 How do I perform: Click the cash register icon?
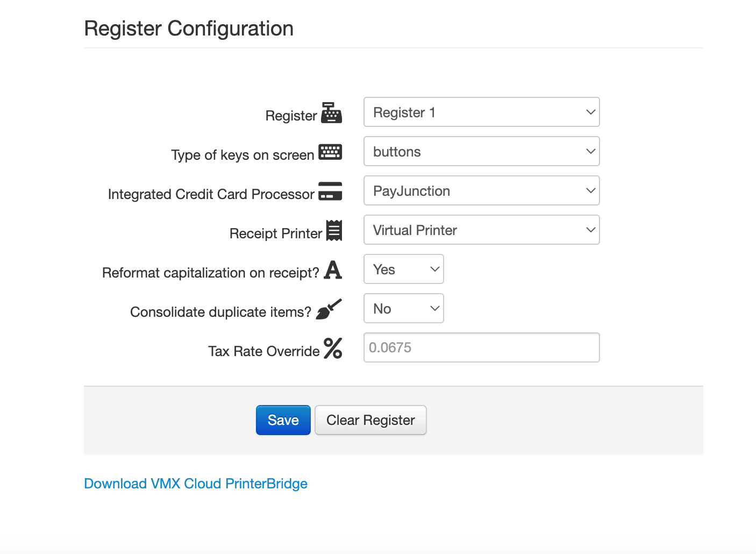pyautogui.click(x=331, y=113)
